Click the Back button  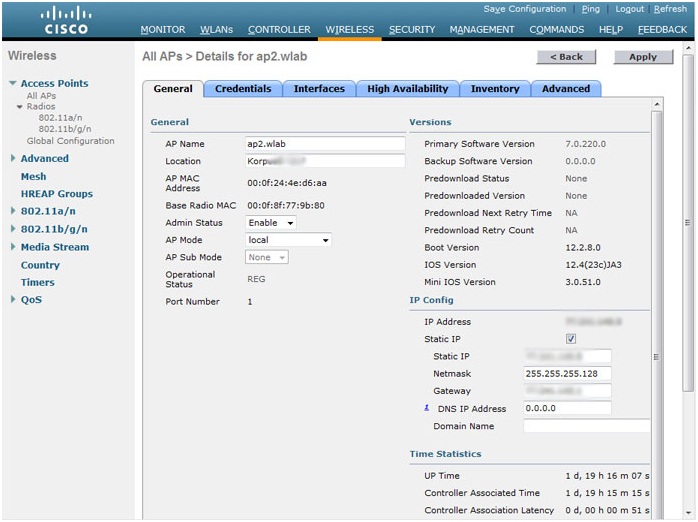566,57
